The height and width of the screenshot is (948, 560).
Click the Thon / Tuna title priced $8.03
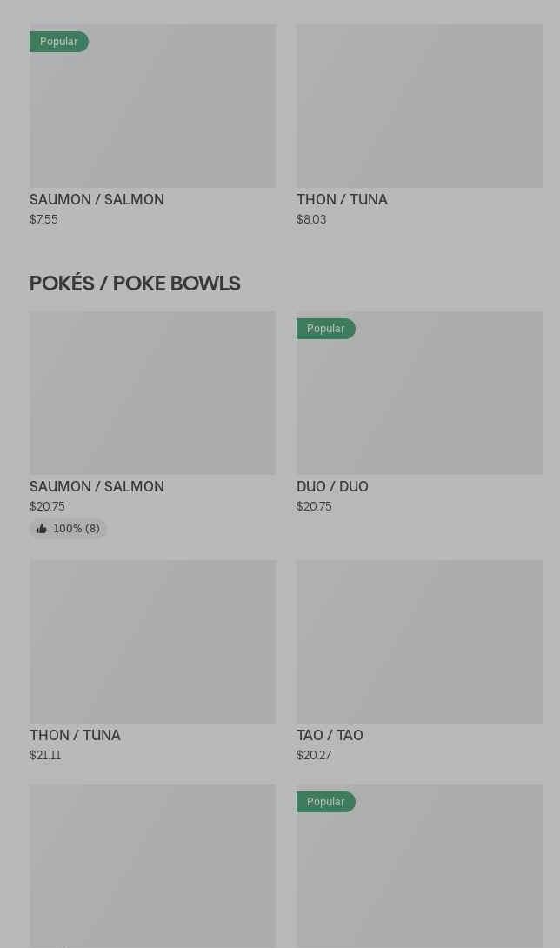tap(342, 199)
